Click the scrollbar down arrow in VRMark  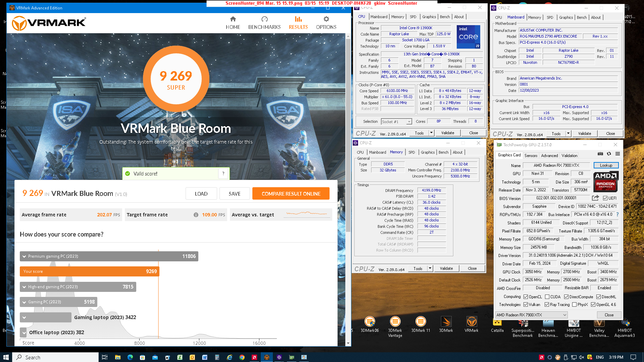(348, 343)
